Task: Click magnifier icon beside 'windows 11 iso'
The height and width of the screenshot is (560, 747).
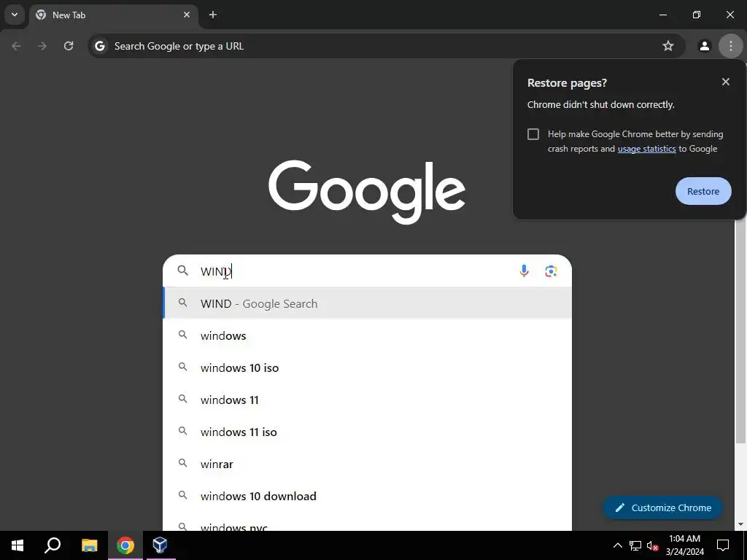Action: (x=183, y=431)
